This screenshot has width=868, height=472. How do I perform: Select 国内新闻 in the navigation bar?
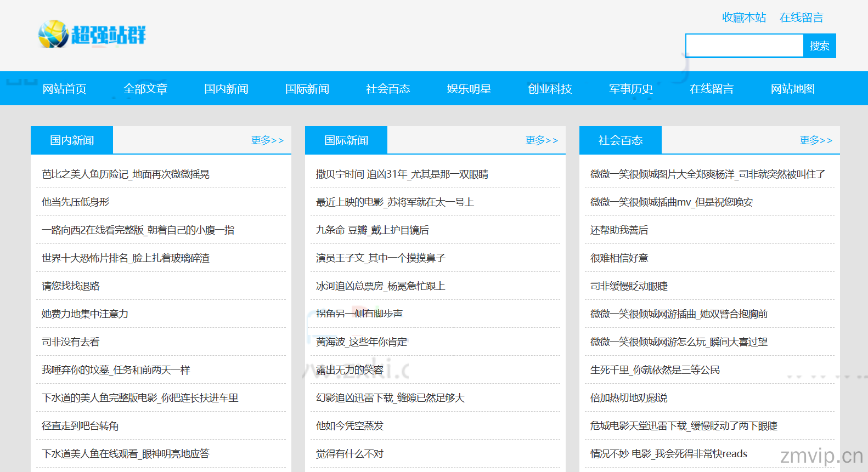pyautogui.click(x=227, y=89)
